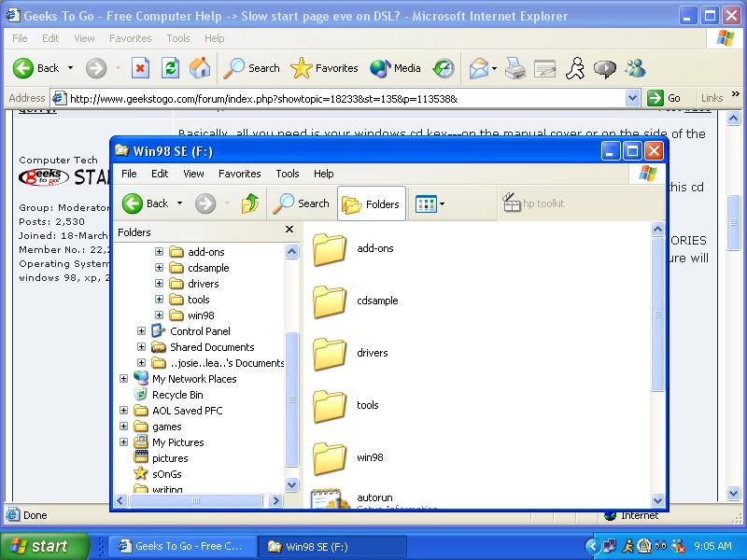Open the address bar dropdown in Internet Explorer

pos(632,98)
